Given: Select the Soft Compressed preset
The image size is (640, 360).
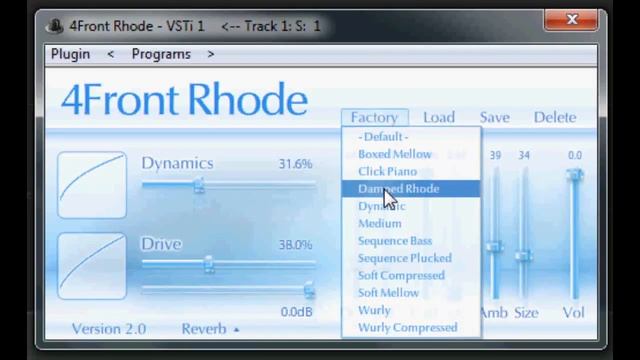Looking at the screenshot, I should [411, 276].
